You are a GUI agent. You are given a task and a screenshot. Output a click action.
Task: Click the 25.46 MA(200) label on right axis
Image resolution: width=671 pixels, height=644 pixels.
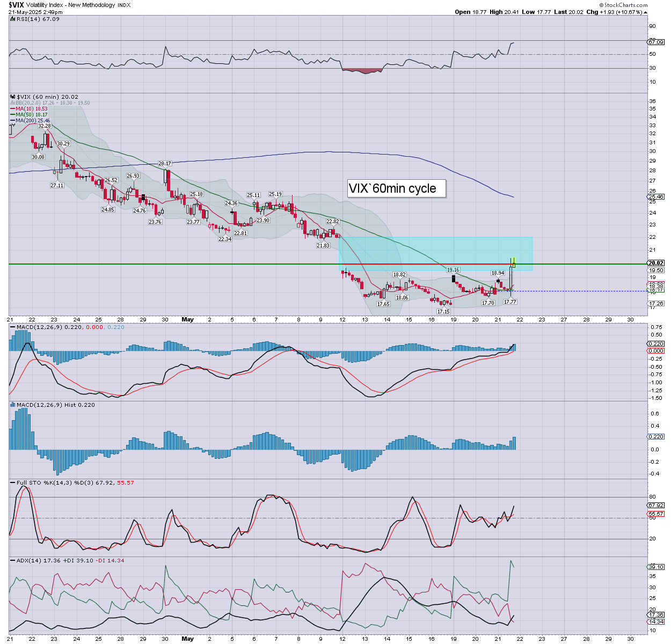point(656,197)
